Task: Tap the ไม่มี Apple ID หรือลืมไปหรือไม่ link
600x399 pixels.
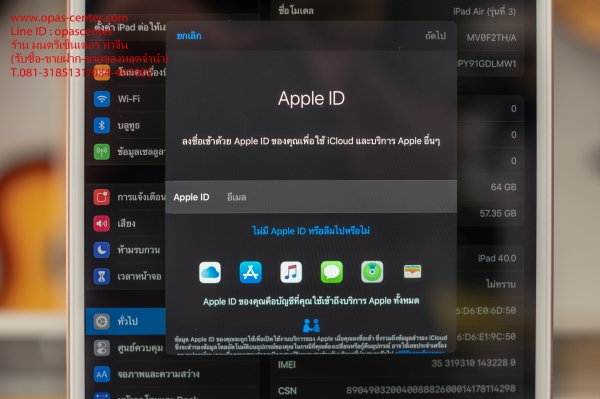Action: (311, 231)
